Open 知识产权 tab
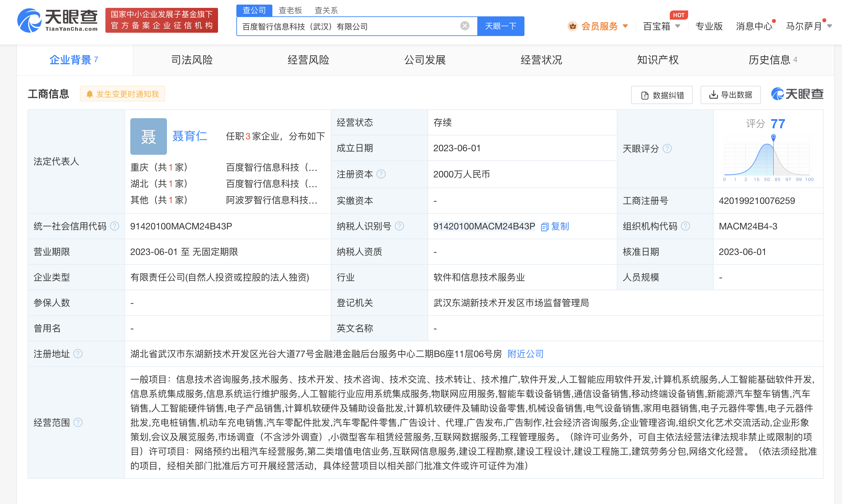 pyautogui.click(x=658, y=60)
